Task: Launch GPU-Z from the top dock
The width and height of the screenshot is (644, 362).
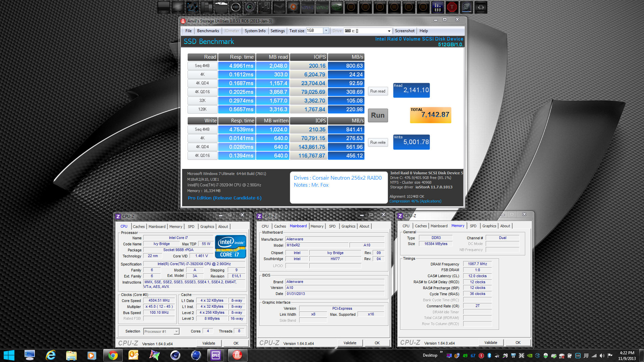Action: 322,7
